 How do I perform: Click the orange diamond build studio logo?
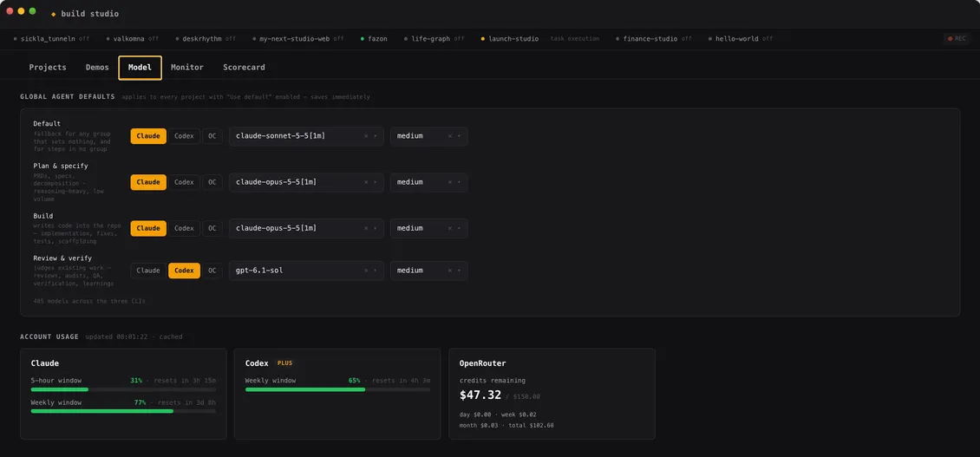click(53, 14)
